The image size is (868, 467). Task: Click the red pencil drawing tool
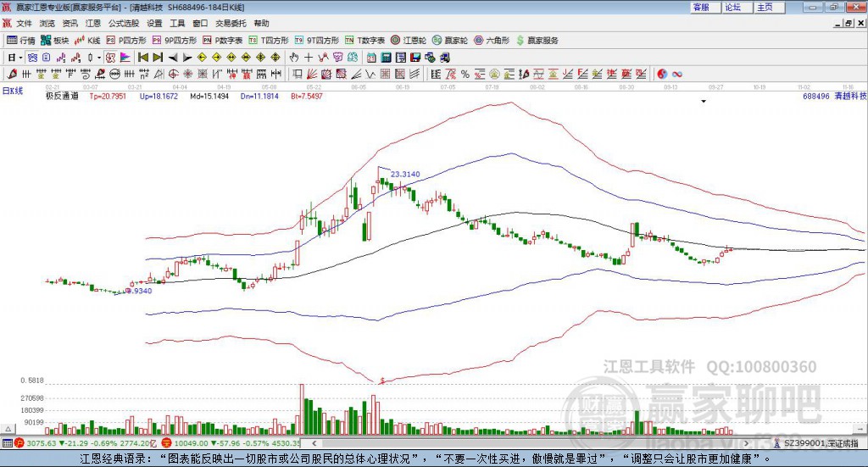(x=12, y=74)
